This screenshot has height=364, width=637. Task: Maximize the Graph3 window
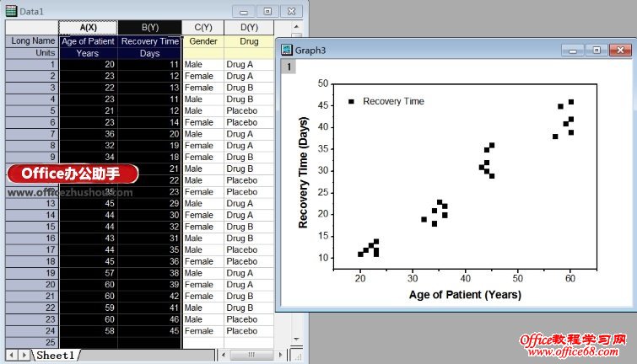pos(597,51)
